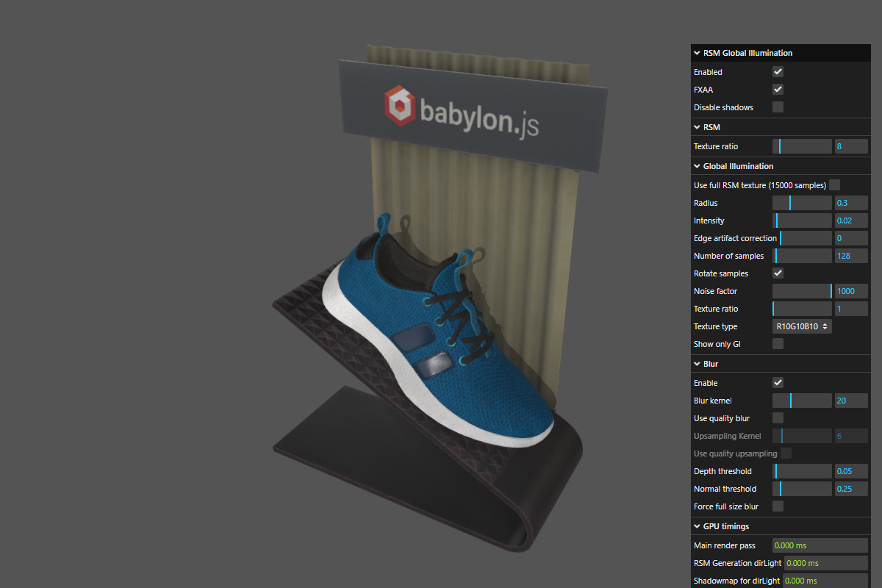Check Use full RSM texture (15000 samples)
Viewport: 882px width, 588px height.
click(833, 184)
